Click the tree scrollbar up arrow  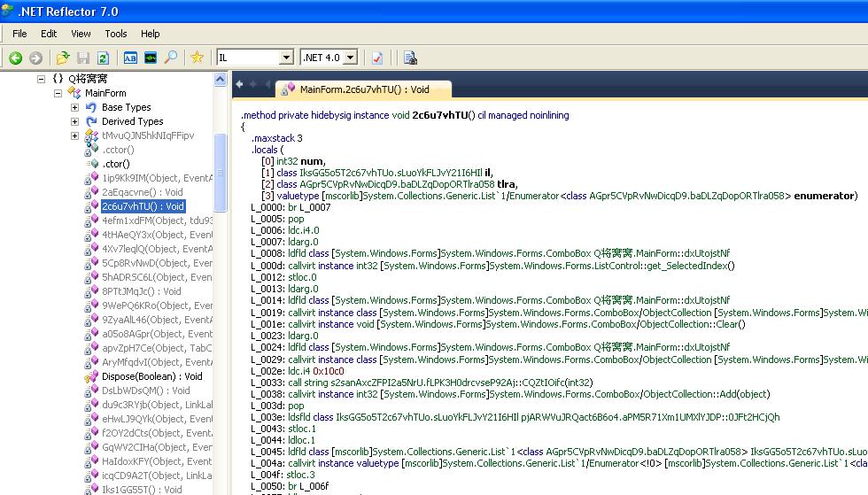point(220,80)
